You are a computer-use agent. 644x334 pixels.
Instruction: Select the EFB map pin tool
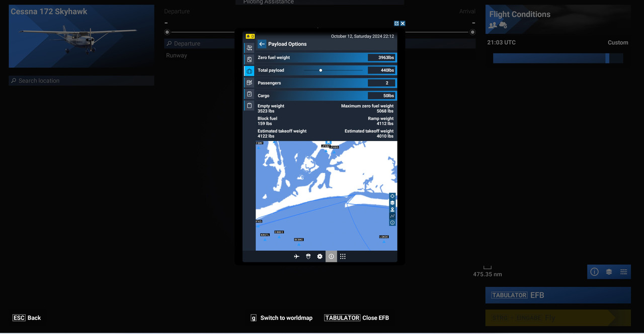tap(392, 209)
